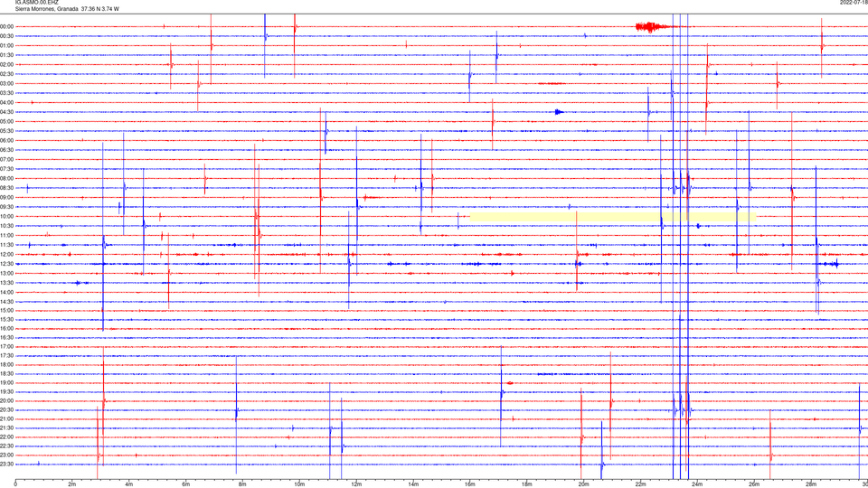Click the 19:00 time label
The width and height of the screenshot is (868, 488).
click(7, 383)
